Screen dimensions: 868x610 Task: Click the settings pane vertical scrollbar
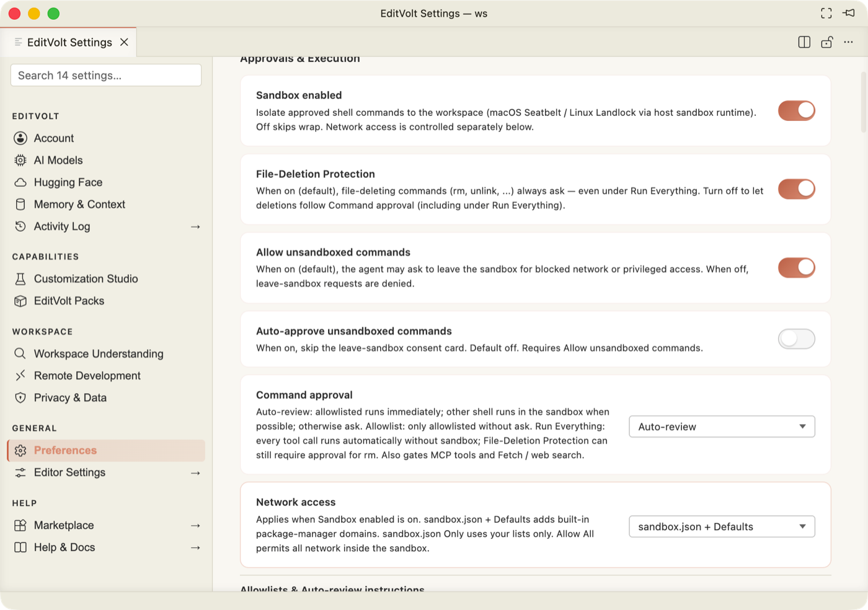864,102
